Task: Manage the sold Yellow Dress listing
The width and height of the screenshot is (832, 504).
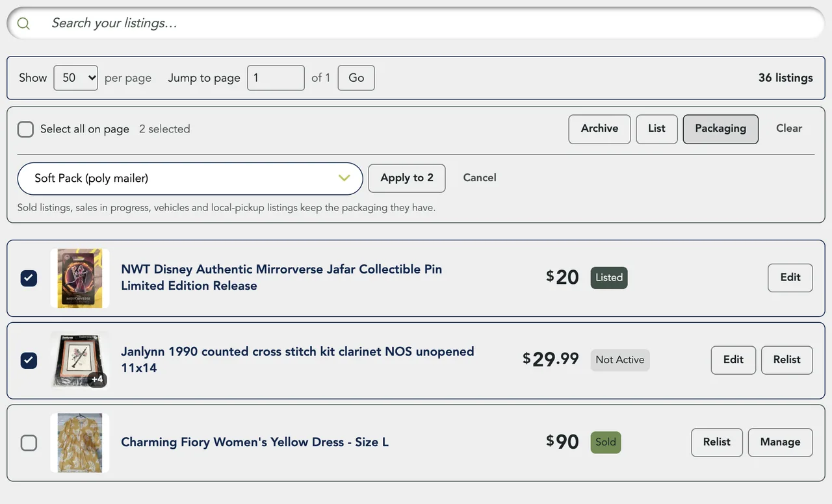Action: click(780, 442)
